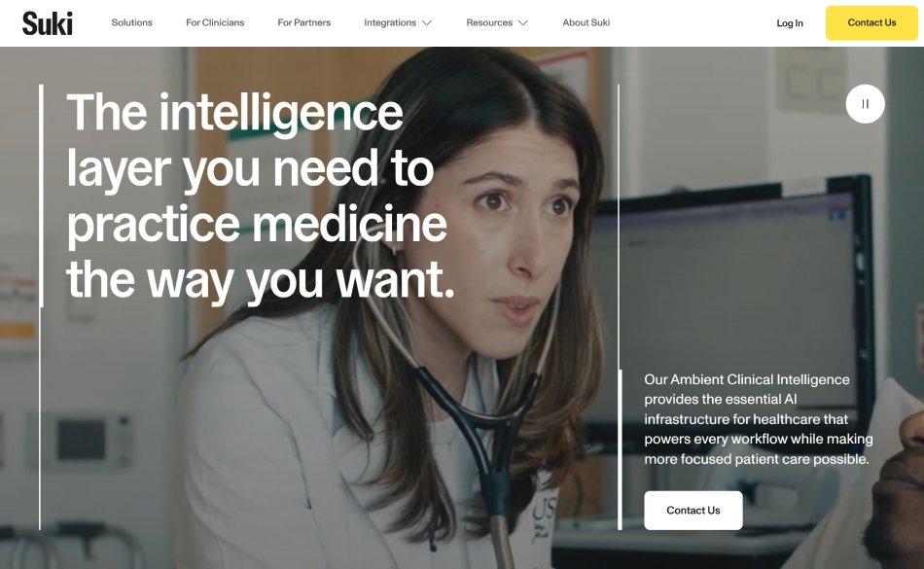Click the vertical white line beside headline
The height and width of the screenshot is (569, 924).
[x=41, y=196]
